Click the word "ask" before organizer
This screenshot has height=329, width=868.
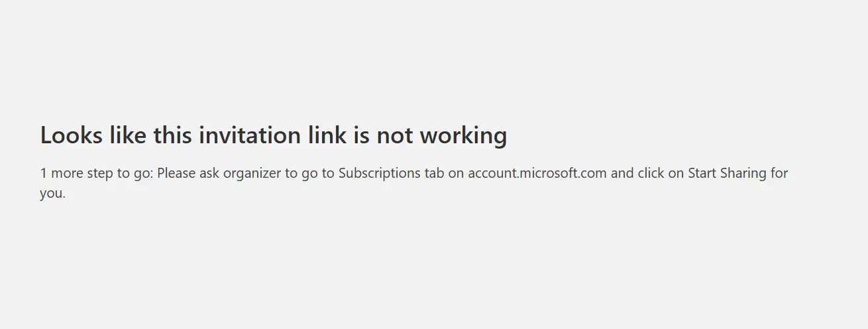click(210, 173)
